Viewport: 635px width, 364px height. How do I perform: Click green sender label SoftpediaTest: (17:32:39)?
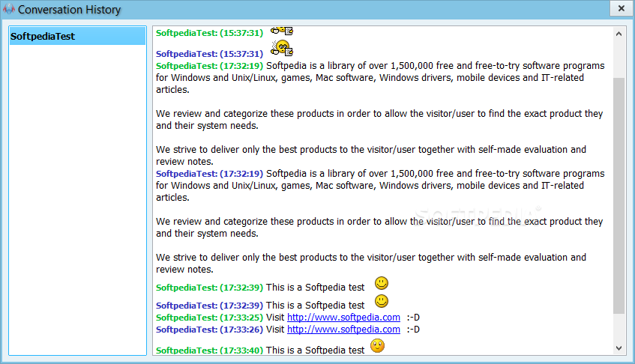pyautogui.click(x=209, y=288)
